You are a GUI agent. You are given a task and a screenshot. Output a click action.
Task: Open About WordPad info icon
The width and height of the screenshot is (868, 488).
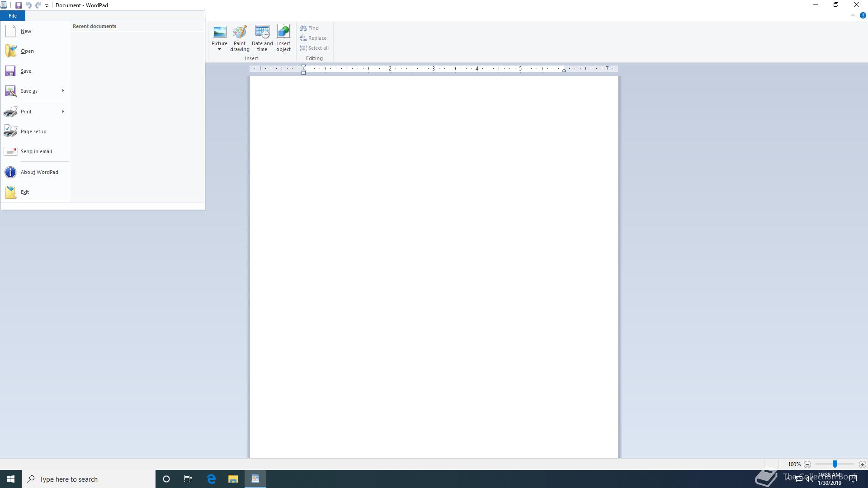pos(10,172)
